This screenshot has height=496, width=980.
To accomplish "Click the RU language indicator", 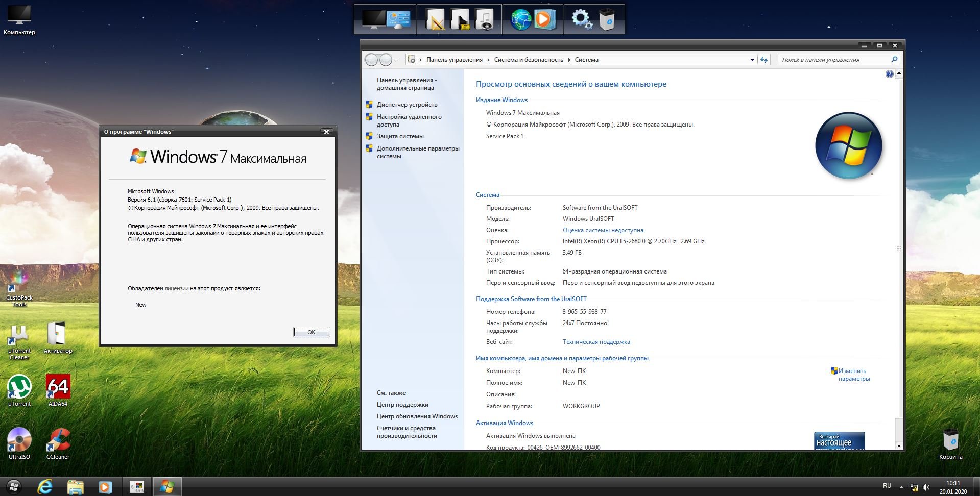I will [x=887, y=486].
